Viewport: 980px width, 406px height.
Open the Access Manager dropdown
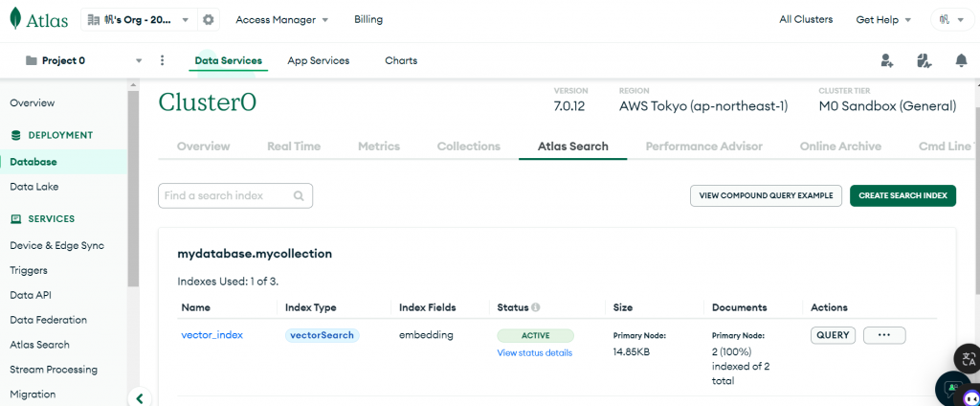(x=282, y=19)
